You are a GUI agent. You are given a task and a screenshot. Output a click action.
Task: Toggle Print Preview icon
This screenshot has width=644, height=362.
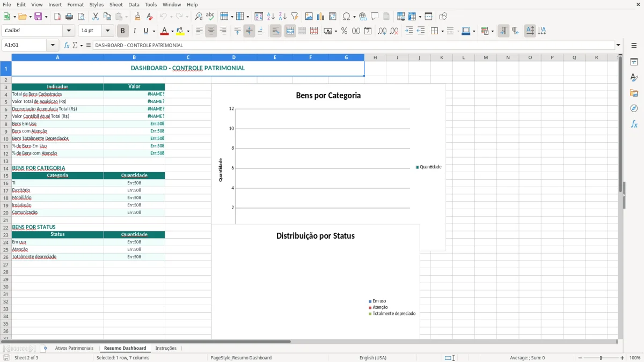80,17
